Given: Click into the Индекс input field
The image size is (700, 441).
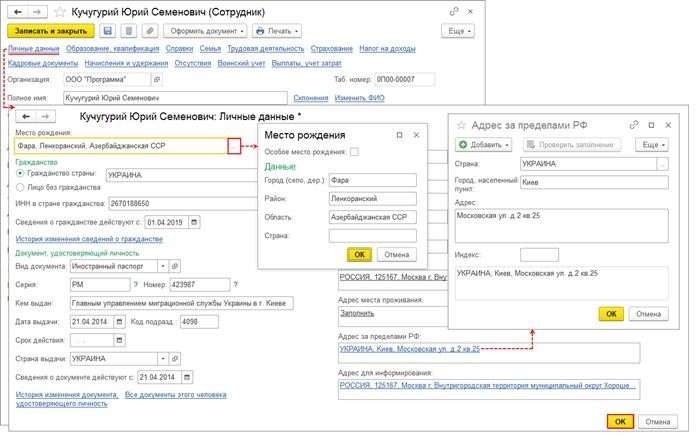Looking at the screenshot, I should (539, 255).
